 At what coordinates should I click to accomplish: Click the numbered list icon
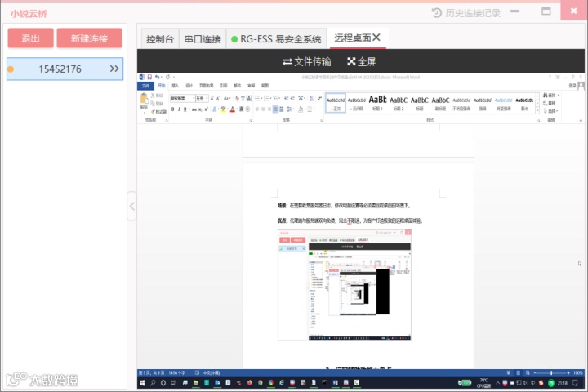click(x=266, y=98)
